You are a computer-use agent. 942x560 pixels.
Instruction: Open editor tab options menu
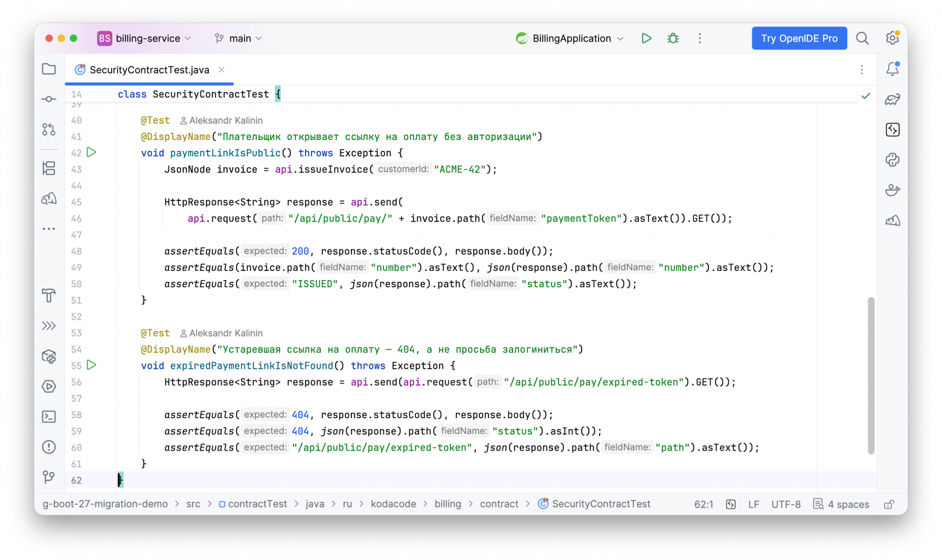pos(862,70)
